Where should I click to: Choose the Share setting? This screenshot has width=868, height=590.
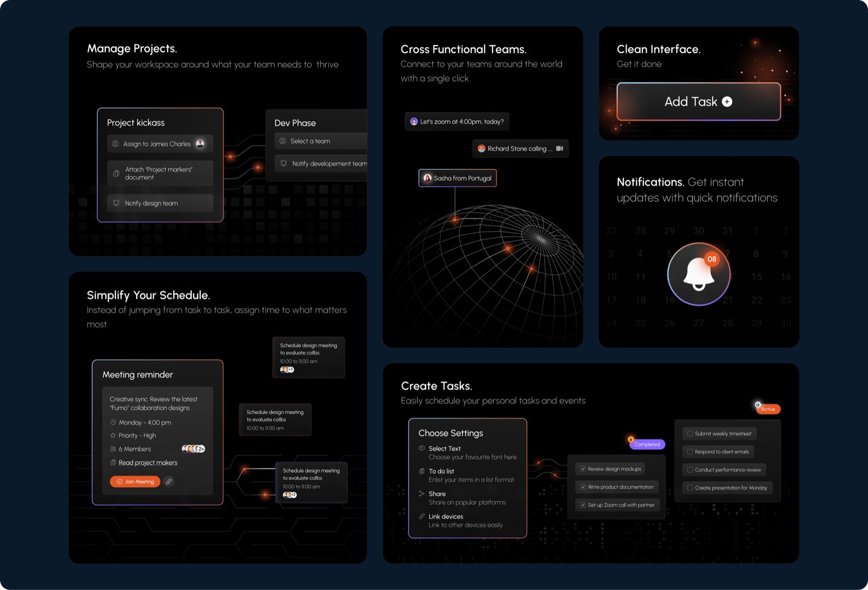pyautogui.click(x=462, y=498)
